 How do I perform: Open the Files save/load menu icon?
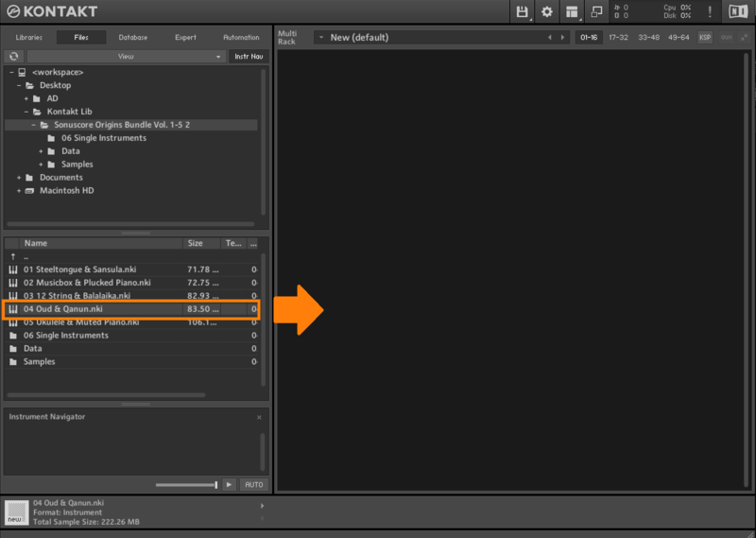coord(523,11)
